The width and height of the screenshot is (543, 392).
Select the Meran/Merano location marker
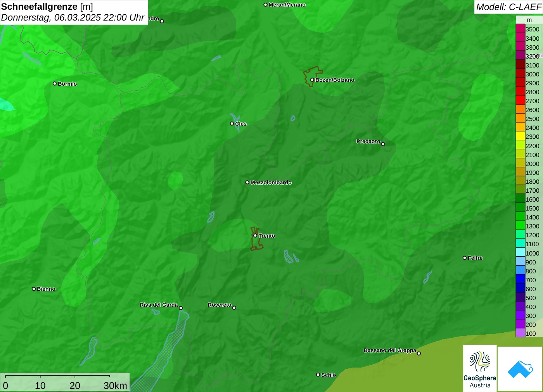tap(266, 5)
